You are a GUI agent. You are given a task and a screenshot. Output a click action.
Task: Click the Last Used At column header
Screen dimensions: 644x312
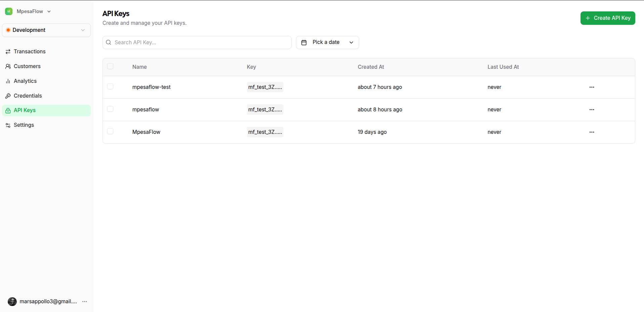click(x=503, y=67)
